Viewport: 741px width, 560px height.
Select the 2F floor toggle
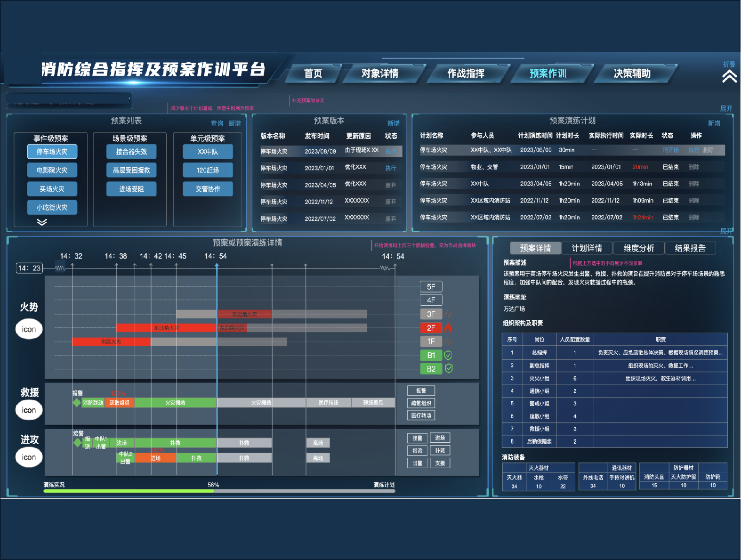click(x=431, y=328)
